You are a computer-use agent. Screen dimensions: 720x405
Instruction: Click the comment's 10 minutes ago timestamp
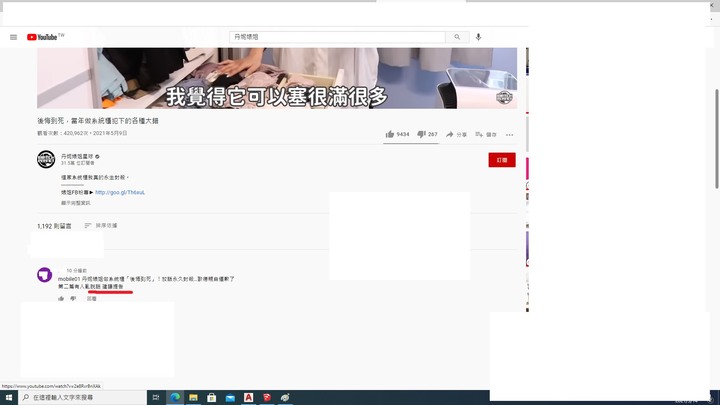[x=76, y=271]
